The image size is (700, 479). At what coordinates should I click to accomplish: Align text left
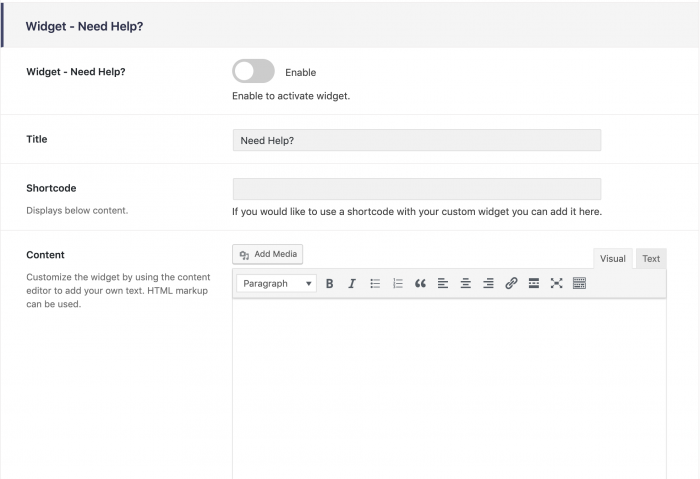[x=443, y=283]
